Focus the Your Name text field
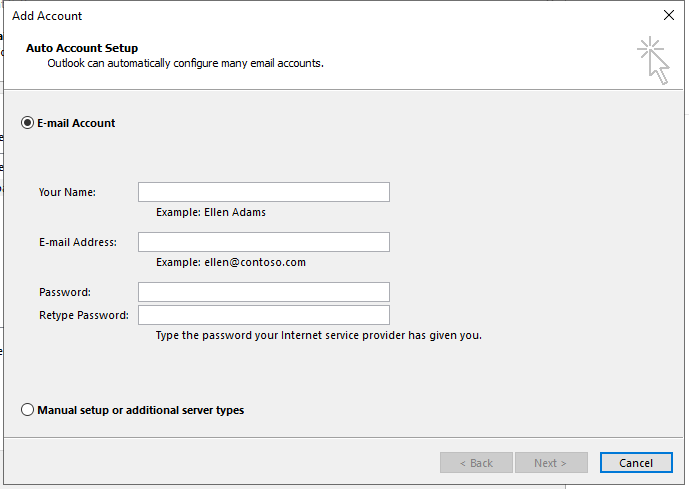Screen dimensions: 689x489 (263, 192)
